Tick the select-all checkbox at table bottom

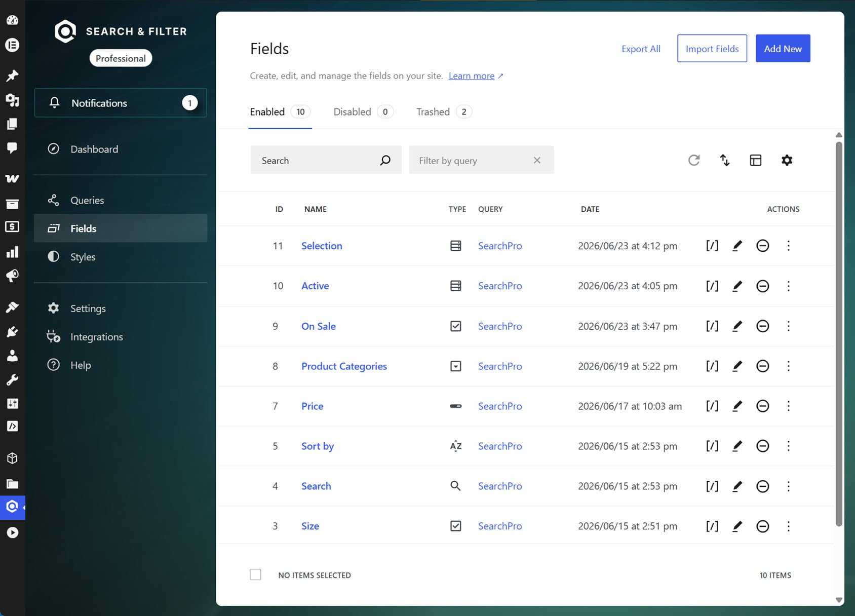(255, 574)
